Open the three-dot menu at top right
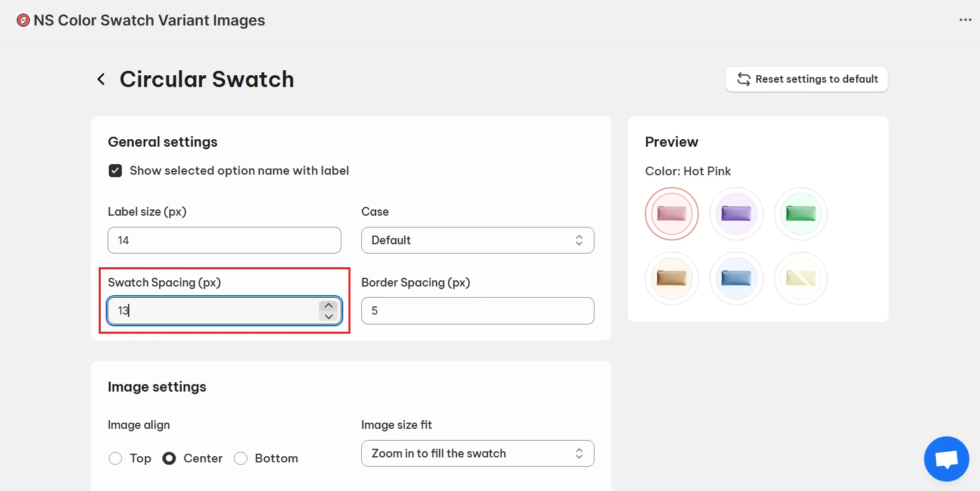 tap(964, 20)
